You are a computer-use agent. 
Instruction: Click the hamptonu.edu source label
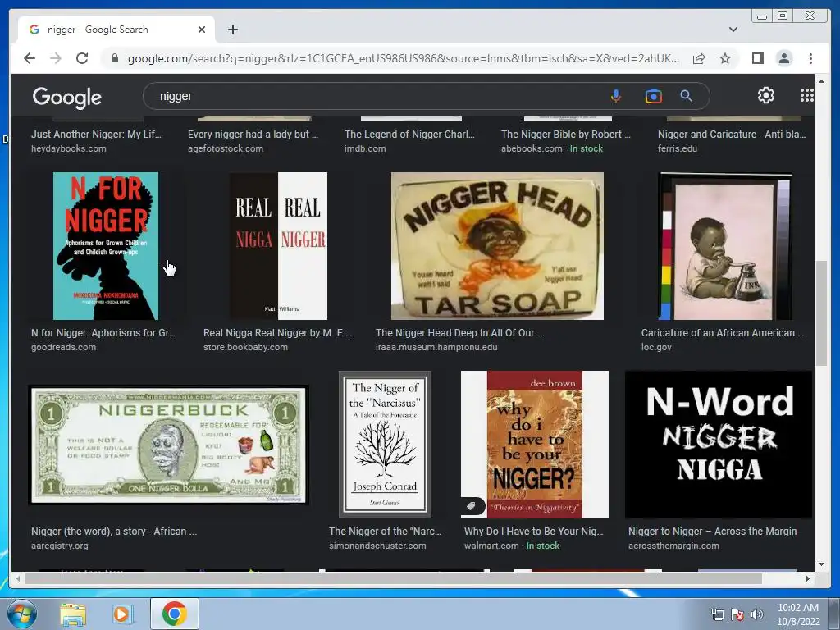coord(436,347)
